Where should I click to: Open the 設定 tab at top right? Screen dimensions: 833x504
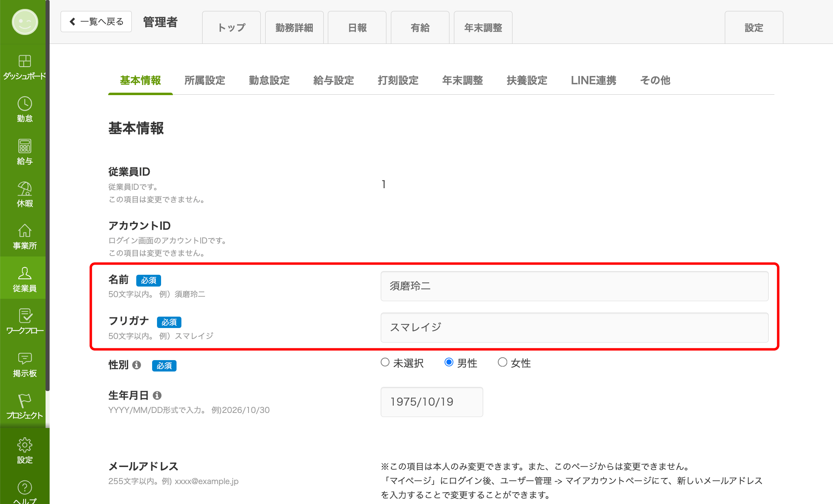[754, 27]
